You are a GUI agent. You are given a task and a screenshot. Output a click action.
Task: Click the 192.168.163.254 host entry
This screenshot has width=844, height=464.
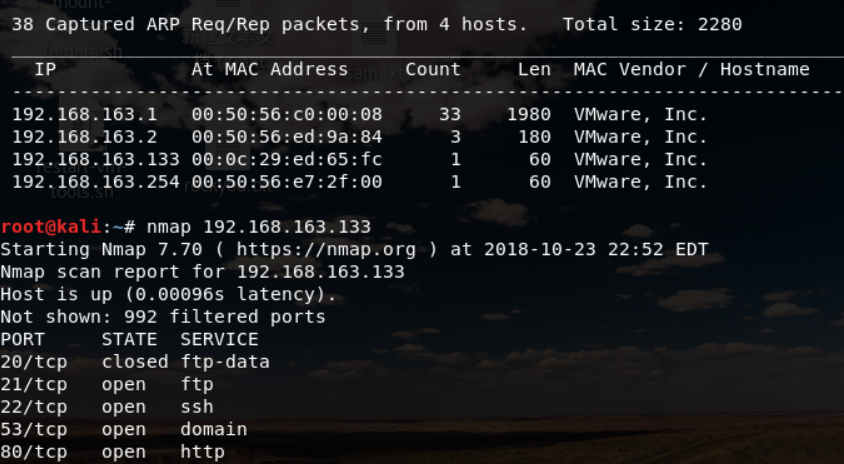pos(95,182)
